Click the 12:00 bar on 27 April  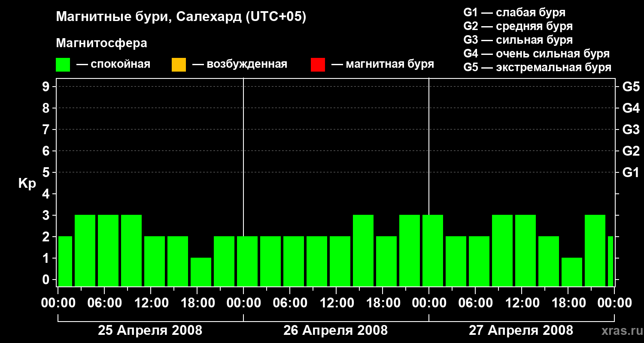pyautogui.click(x=526, y=250)
